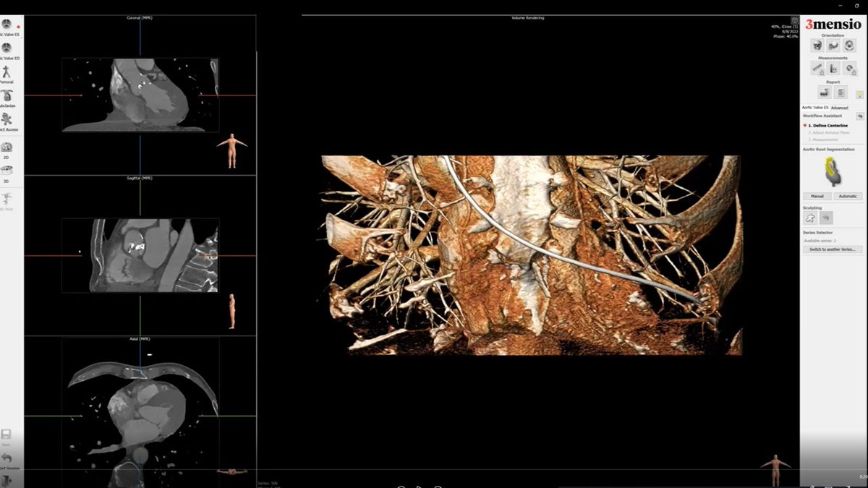Select the first Sculpting tool
This screenshot has width=868, height=488.
809,217
